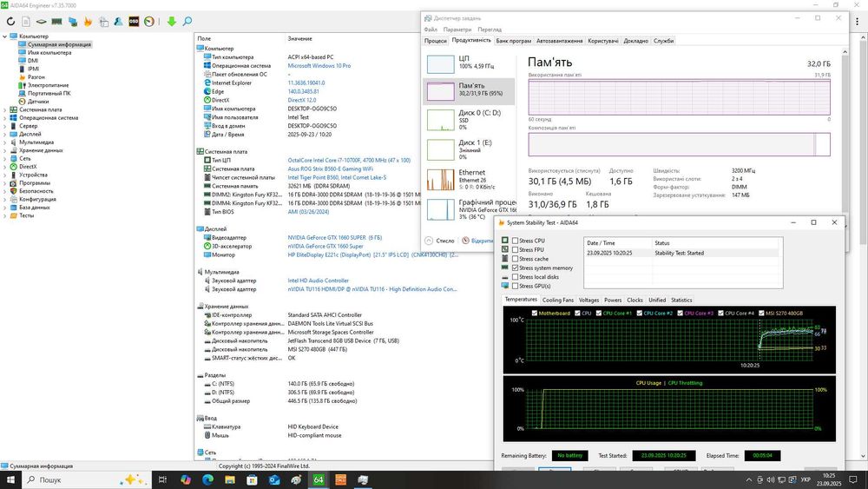Click the volume icon in system tray
The height and width of the screenshot is (489, 868).
tap(771, 479)
